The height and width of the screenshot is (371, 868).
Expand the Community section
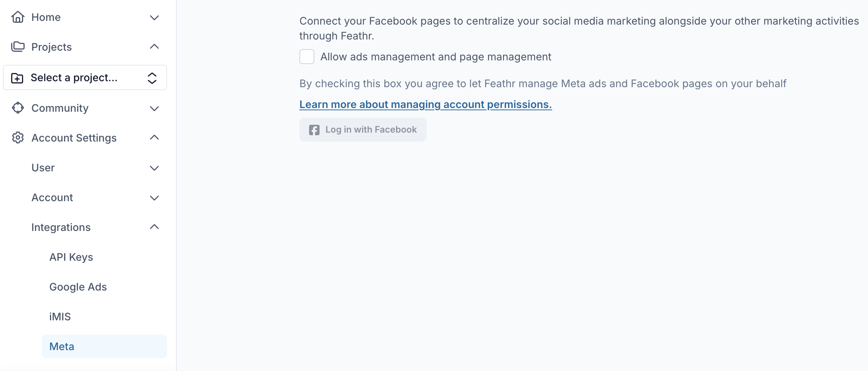pyautogui.click(x=154, y=108)
